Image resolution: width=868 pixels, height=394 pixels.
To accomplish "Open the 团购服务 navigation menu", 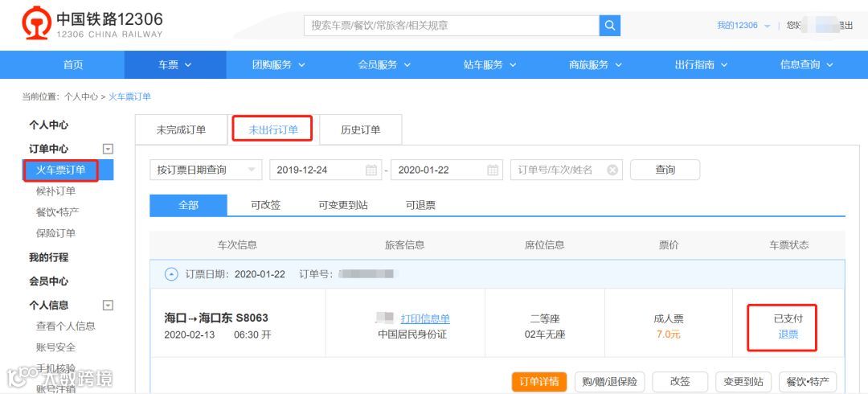I will point(278,65).
